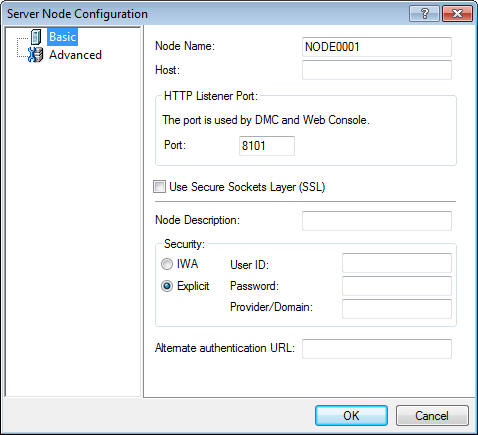Click the 'Alternate authentication URL:' label
478x435 pixels.
[x=225, y=348]
